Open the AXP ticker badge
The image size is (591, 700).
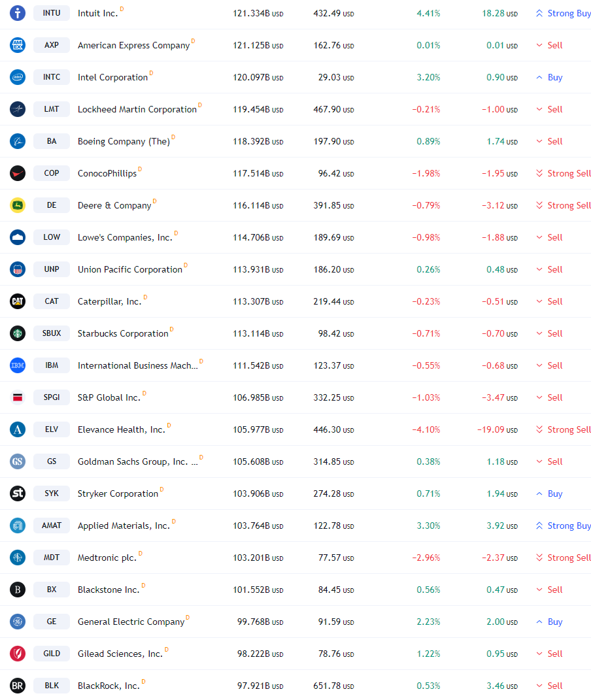coord(52,45)
